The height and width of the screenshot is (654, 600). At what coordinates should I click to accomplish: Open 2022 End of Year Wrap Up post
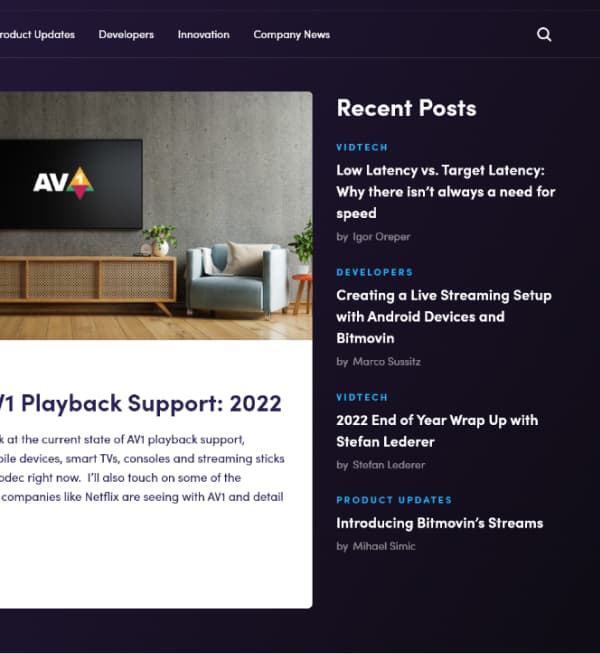pos(437,431)
